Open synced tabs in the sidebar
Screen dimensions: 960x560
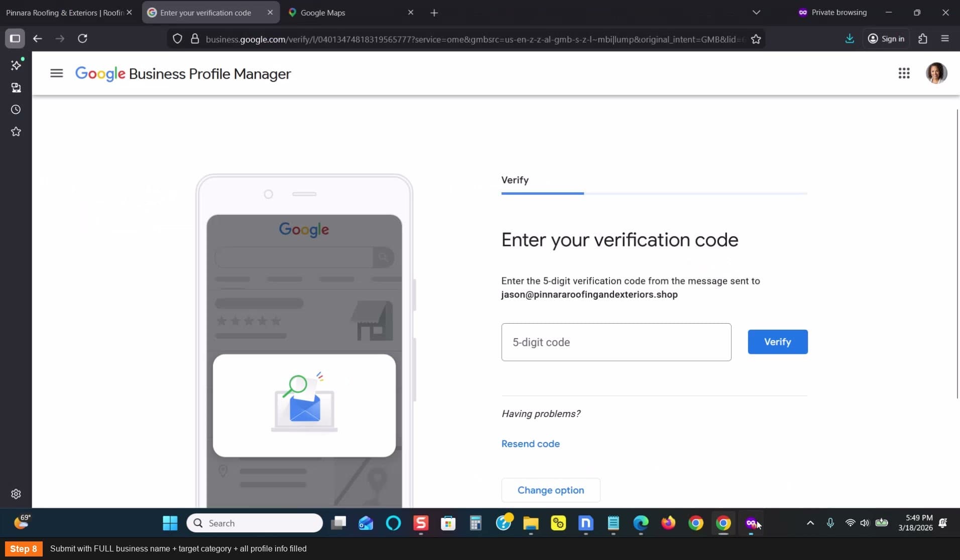pyautogui.click(x=16, y=88)
